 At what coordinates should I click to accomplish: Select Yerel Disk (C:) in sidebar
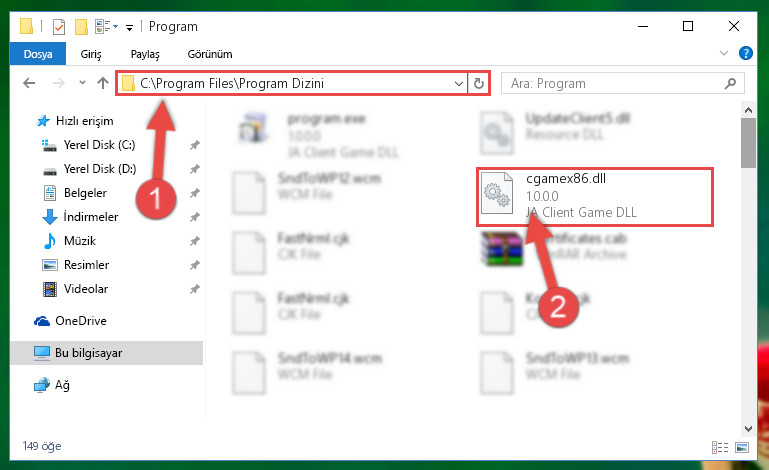(99, 145)
